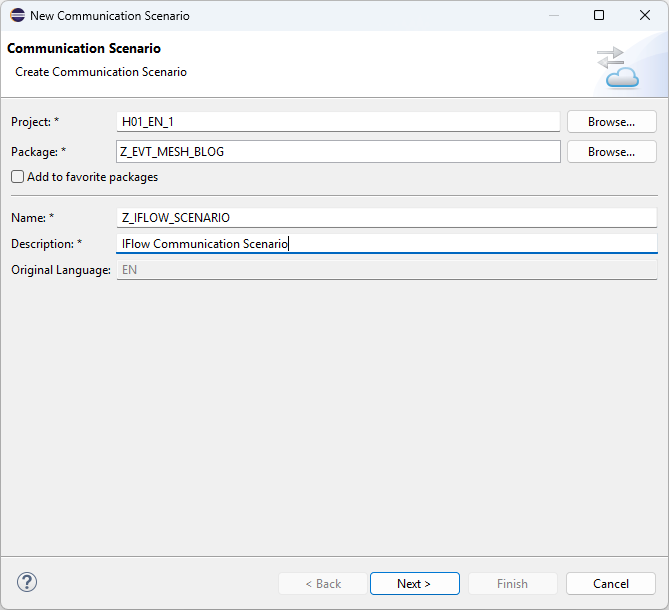Cancel the communication scenario creation
The width and height of the screenshot is (669, 610).
pyautogui.click(x=610, y=584)
